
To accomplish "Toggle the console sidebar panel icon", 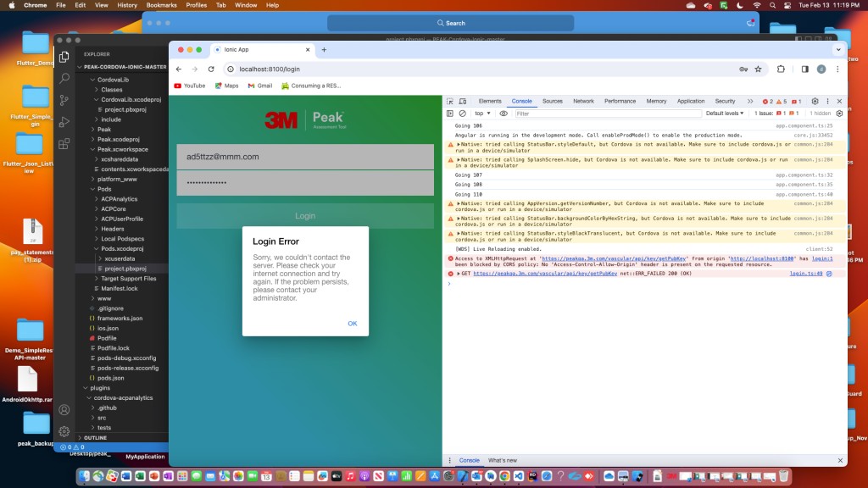I will coord(450,114).
